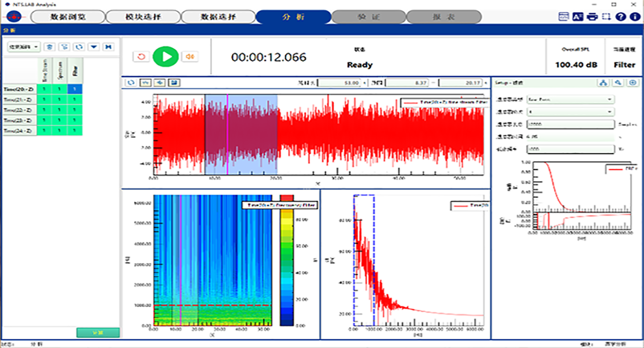Viewport: 644px width, 348px height.
Task: Click the magenta cursor line in waveform
Action: click(228, 133)
